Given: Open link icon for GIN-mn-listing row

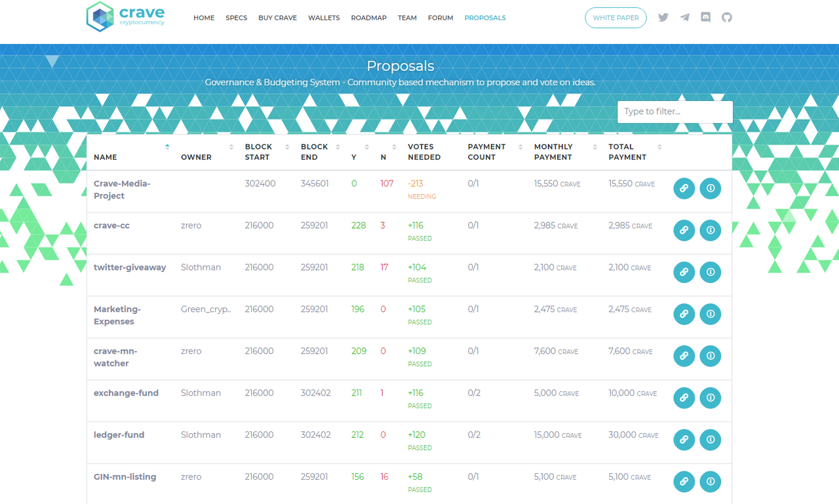Looking at the screenshot, I should (684, 482).
